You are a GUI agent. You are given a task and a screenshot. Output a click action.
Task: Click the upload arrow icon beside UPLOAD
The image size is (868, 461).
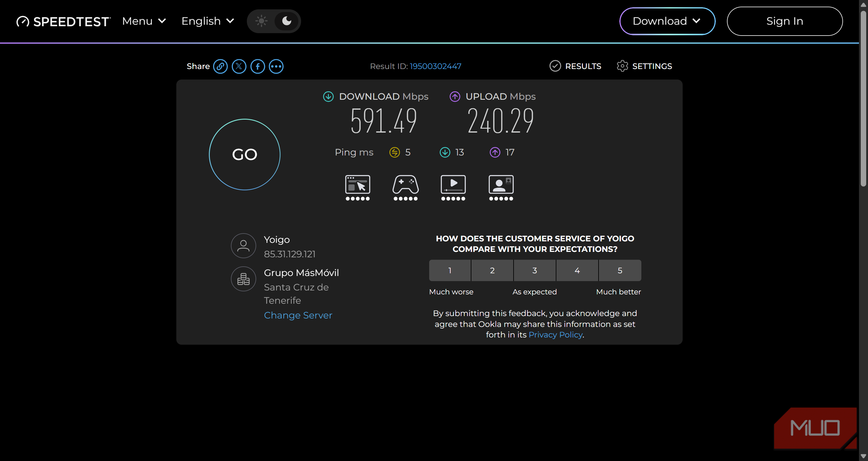coord(455,96)
